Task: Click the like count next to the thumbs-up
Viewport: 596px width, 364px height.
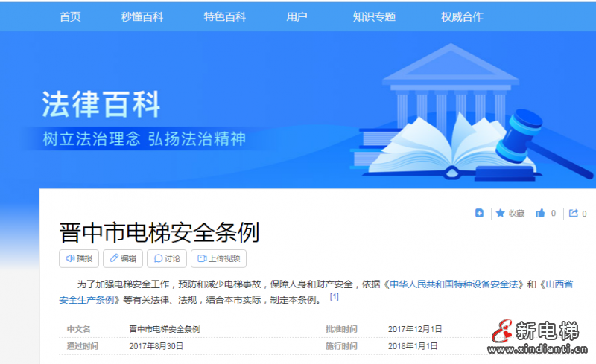Action: click(554, 214)
